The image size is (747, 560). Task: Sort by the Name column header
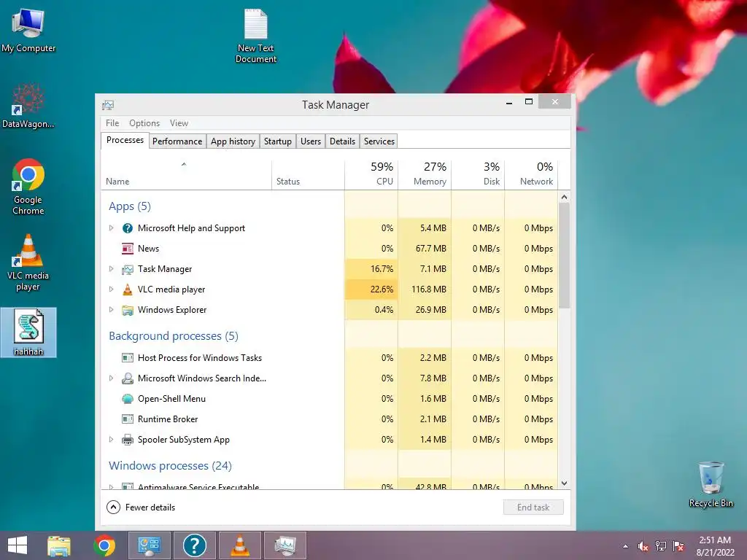186,175
